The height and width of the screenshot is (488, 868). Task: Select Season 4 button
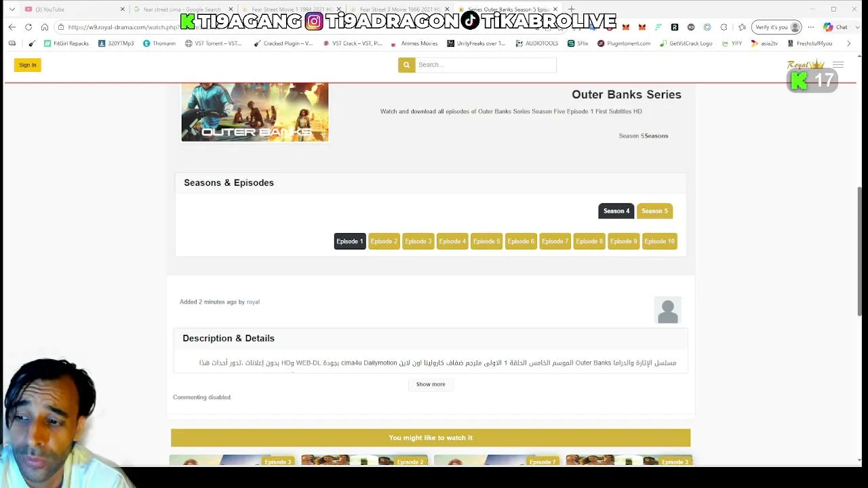tap(616, 211)
